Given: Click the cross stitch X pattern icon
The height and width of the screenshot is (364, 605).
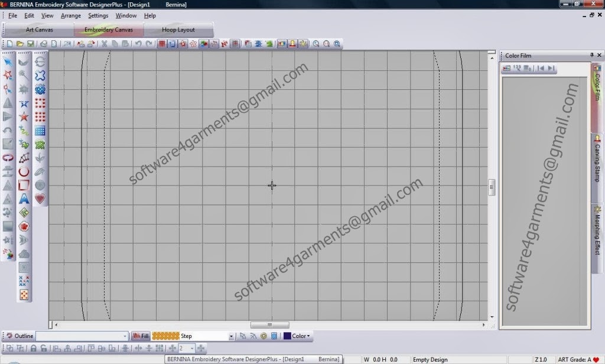Looking at the screenshot, I should 24,281.
